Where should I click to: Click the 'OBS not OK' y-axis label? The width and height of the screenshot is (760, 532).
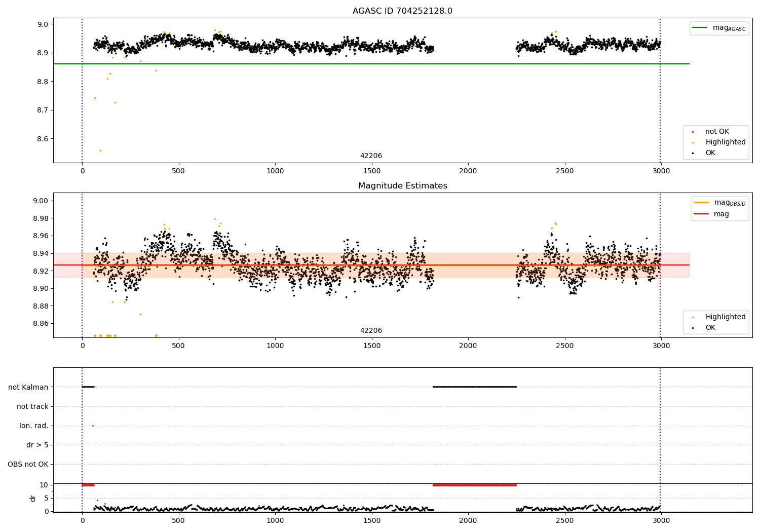pyautogui.click(x=28, y=464)
